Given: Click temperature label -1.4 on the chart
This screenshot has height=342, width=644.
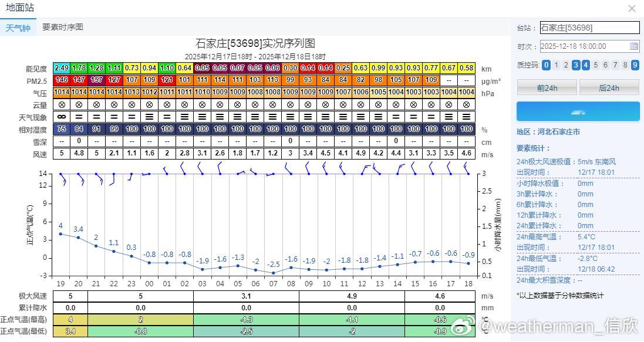Looking at the screenshot, I should pos(379,258).
